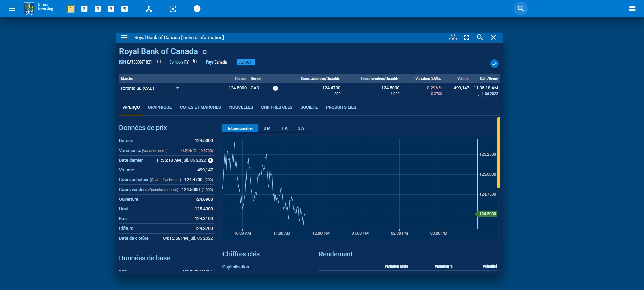644x290 pixels.
Task: Click the Clôture value 124.8700
Action: [x=204, y=229]
